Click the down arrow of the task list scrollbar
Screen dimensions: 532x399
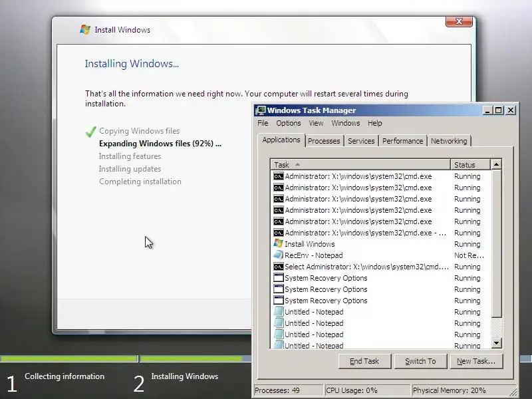point(496,343)
